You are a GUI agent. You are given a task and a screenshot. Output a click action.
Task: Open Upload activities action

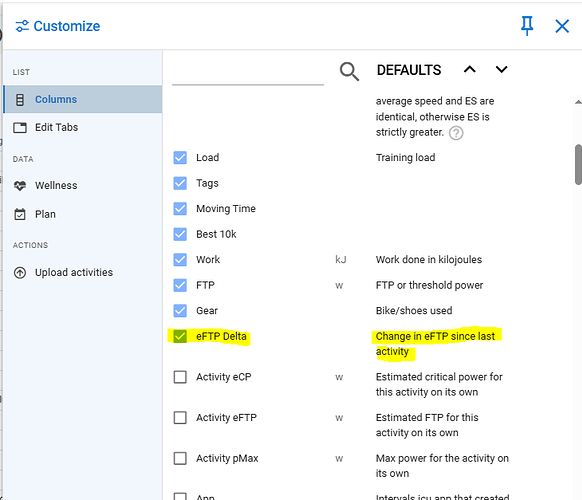82,272
